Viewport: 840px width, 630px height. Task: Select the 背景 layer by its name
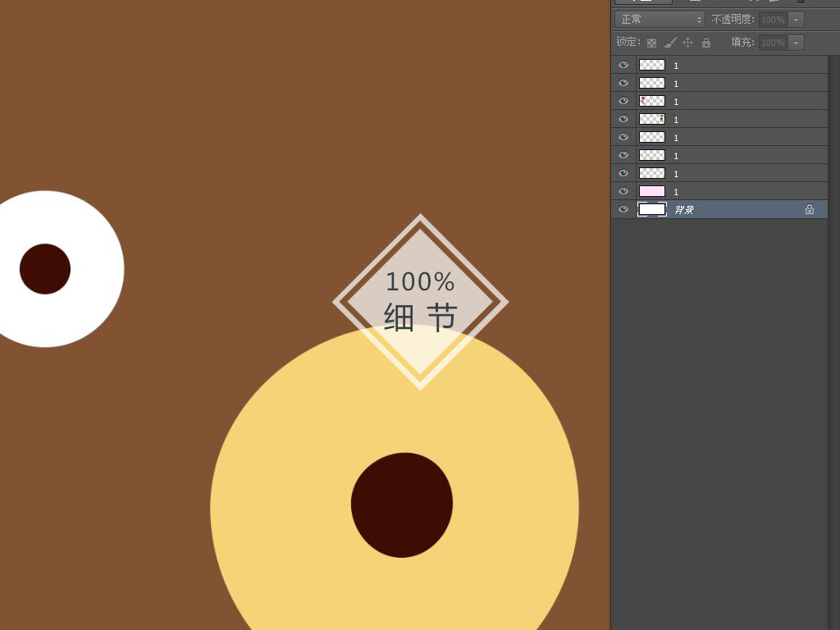684,210
